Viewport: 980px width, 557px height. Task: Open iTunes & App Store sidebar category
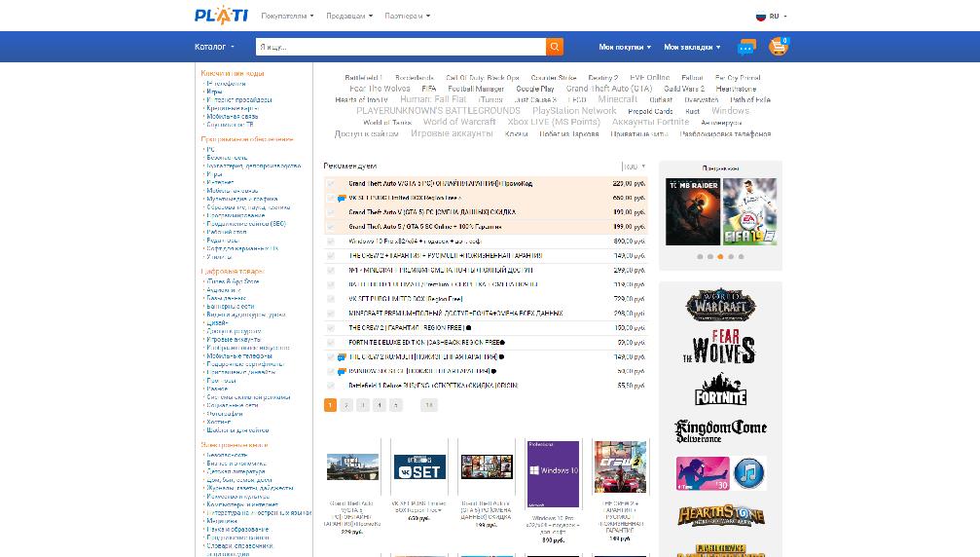click(x=234, y=281)
